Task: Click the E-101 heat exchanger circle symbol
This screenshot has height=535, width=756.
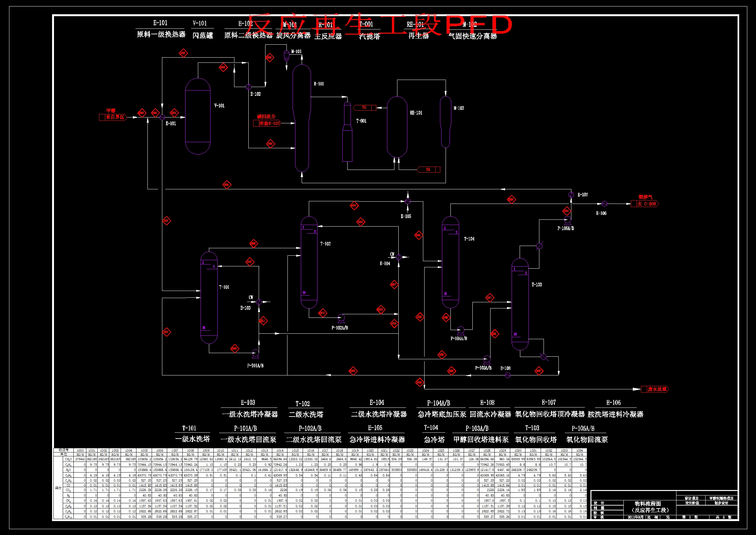Action: 162,117
